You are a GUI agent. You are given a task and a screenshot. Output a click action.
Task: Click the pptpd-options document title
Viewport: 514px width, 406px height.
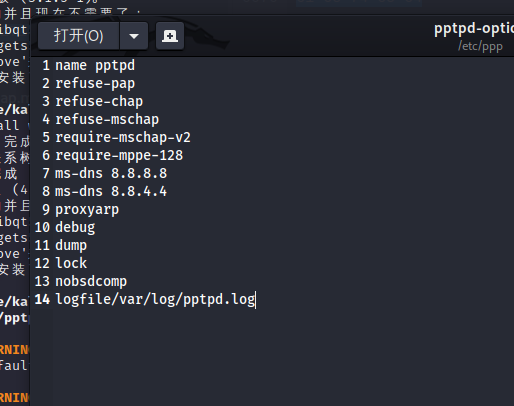tap(474, 29)
